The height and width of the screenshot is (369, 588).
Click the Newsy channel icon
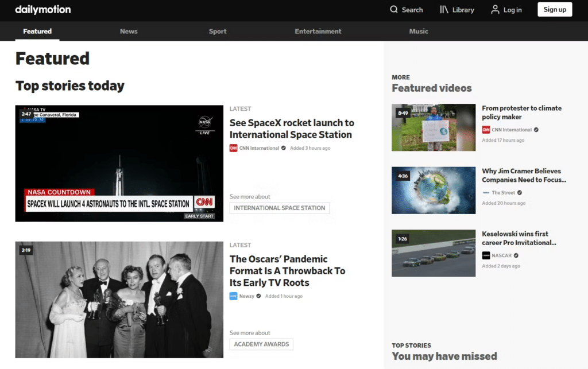click(x=233, y=296)
